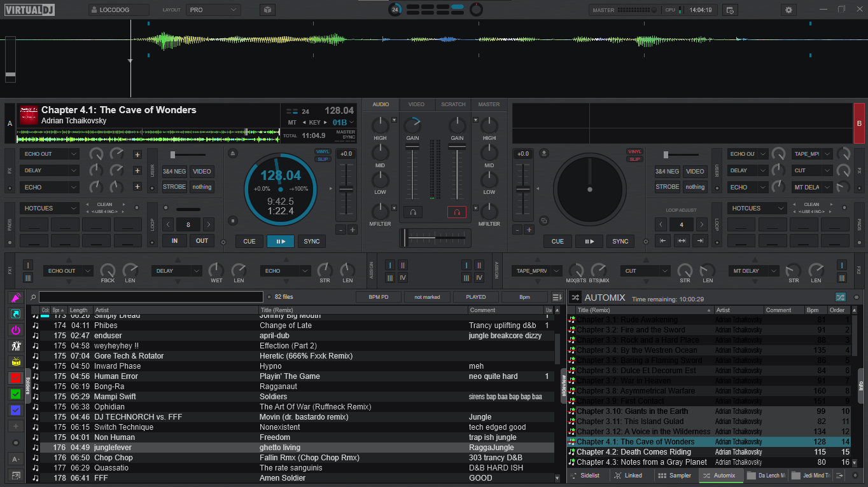This screenshot has width=868, height=487.
Task: Click the crossfader slider in mixer
Action: tap(435, 238)
